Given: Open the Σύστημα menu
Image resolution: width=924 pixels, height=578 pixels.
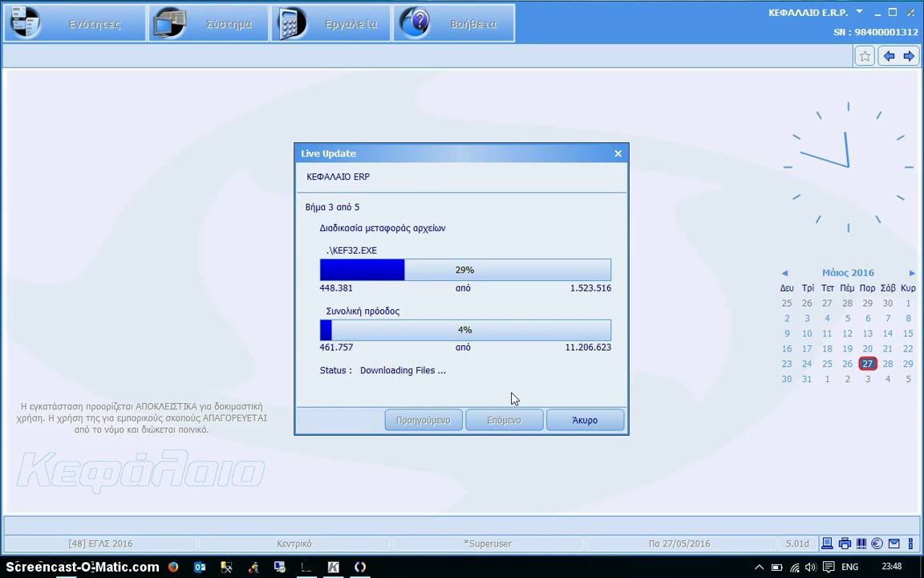Looking at the screenshot, I should (209, 23).
